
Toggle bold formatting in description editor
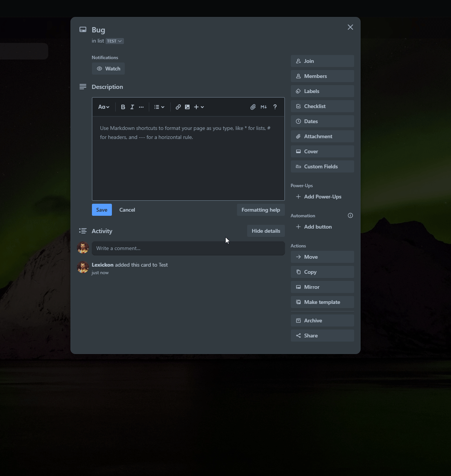(x=123, y=107)
